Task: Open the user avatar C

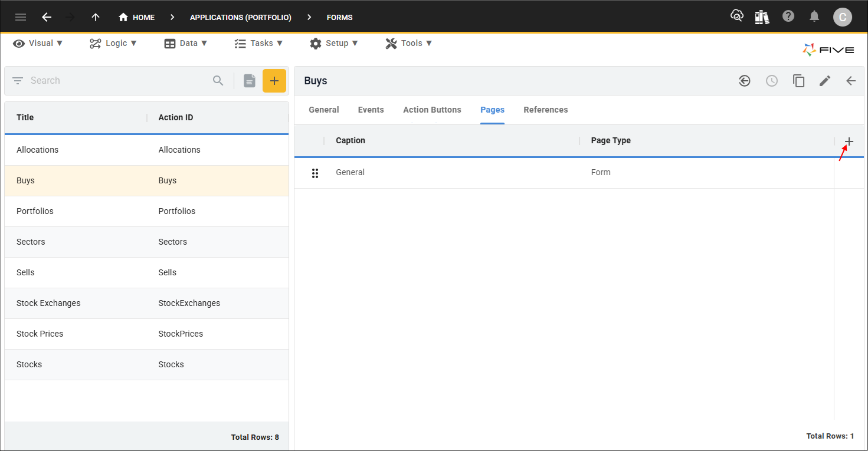Action: pyautogui.click(x=843, y=17)
